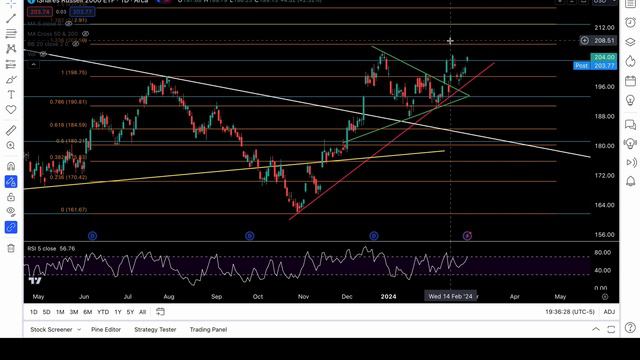
Task: Click the earnings marker near late February
Action: click(467, 236)
